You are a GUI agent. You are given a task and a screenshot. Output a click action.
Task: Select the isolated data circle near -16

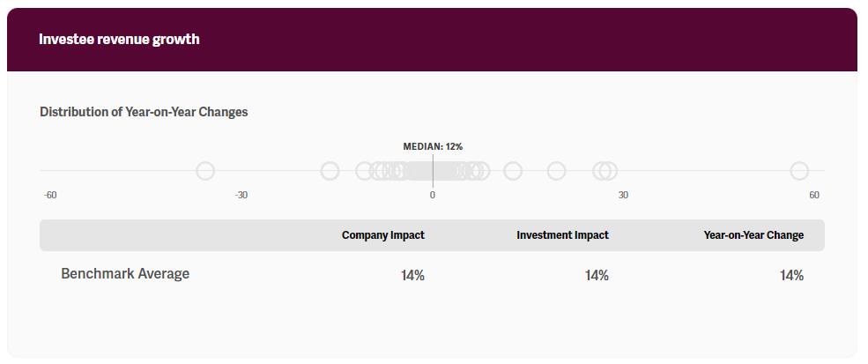330,171
